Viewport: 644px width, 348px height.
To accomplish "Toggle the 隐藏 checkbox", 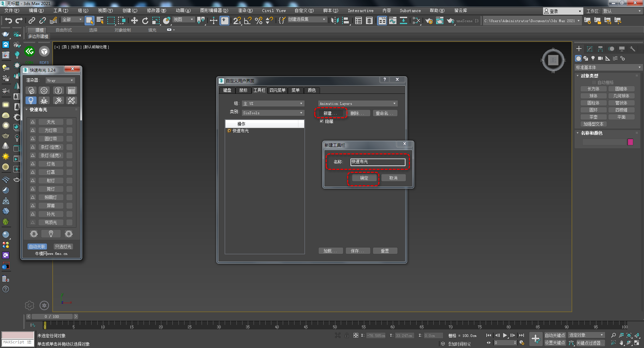I will (322, 121).
